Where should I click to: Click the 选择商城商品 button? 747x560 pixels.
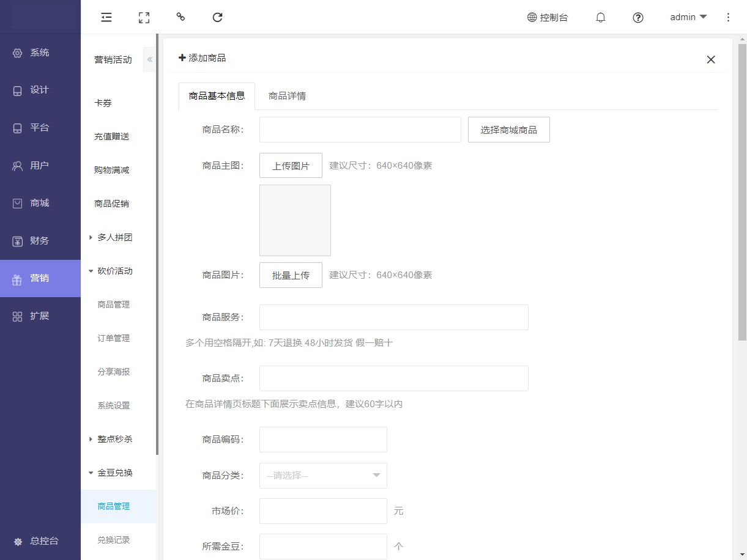click(508, 130)
